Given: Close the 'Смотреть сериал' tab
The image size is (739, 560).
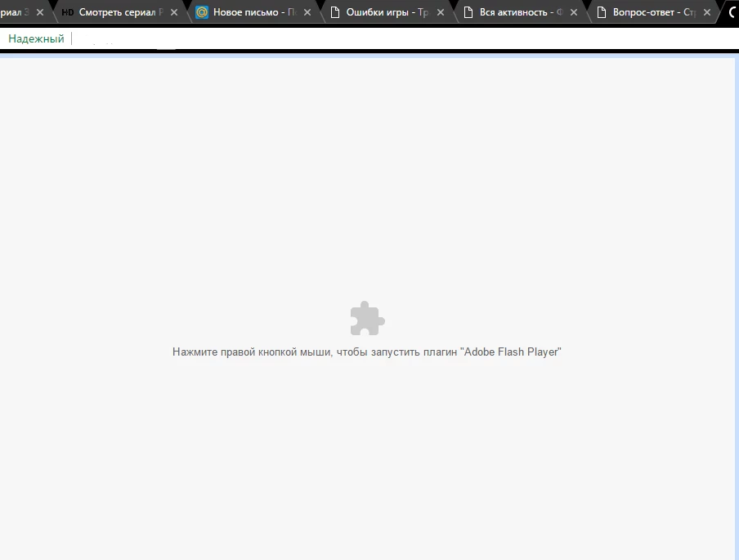Looking at the screenshot, I should tap(174, 12).
